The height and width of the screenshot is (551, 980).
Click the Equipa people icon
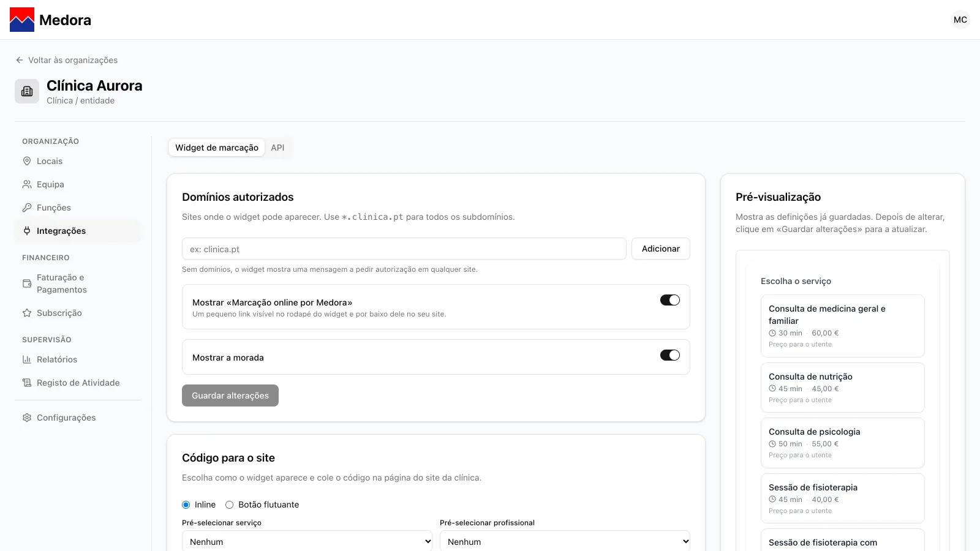click(x=27, y=184)
